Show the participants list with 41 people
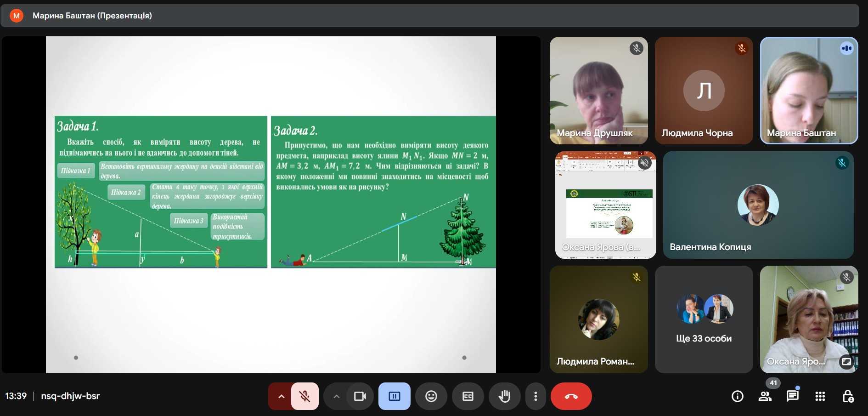Viewport: 868px width, 416px height. point(765,396)
